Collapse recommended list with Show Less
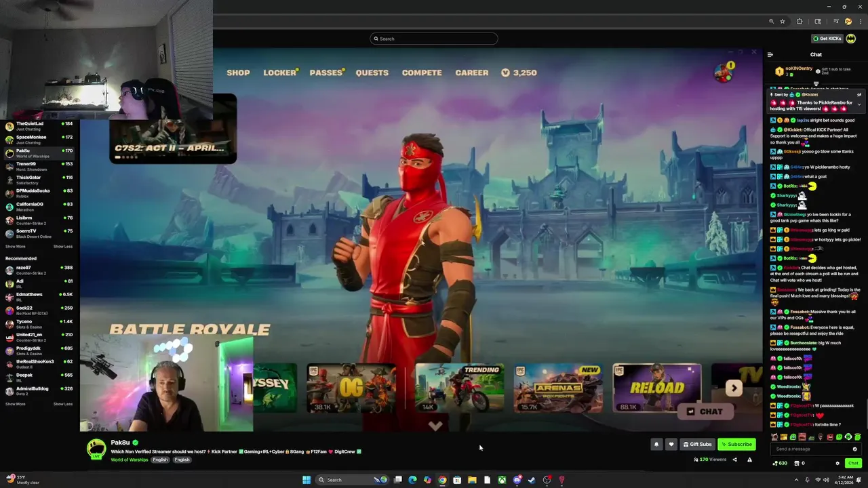 [x=63, y=404]
